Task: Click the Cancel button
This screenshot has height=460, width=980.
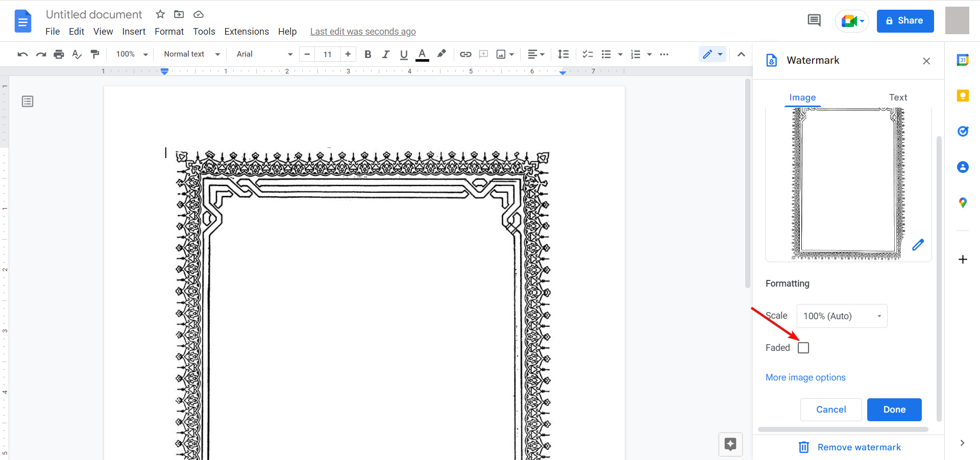Action: [x=831, y=410]
